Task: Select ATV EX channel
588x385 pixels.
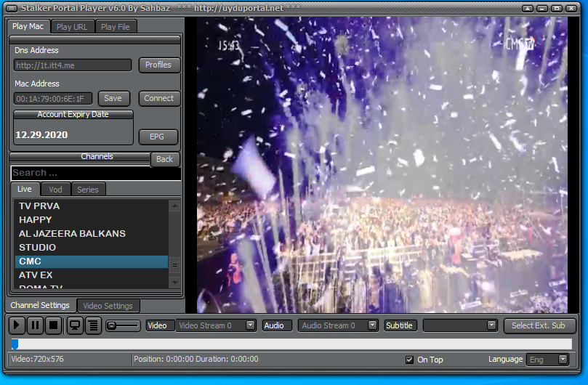Action: [91, 275]
